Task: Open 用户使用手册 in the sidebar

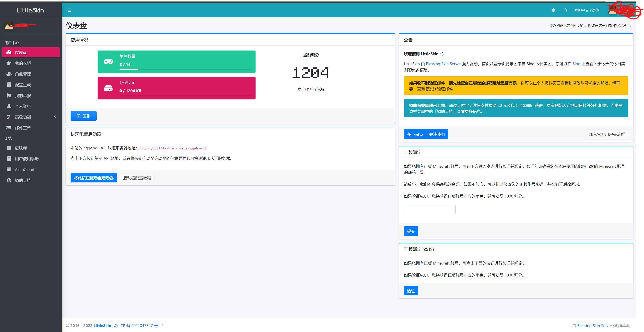Action: (x=27, y=159)
